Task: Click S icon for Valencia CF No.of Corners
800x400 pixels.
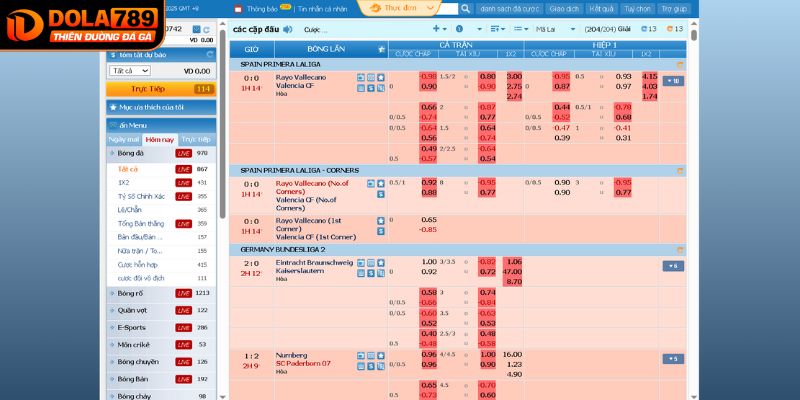Action: (x=381, y=194)
